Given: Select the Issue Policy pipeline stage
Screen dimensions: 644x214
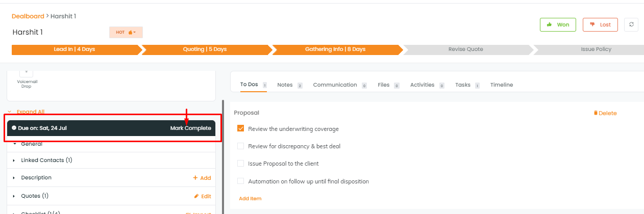Looking at the screenshot, I should pos(589,49).
